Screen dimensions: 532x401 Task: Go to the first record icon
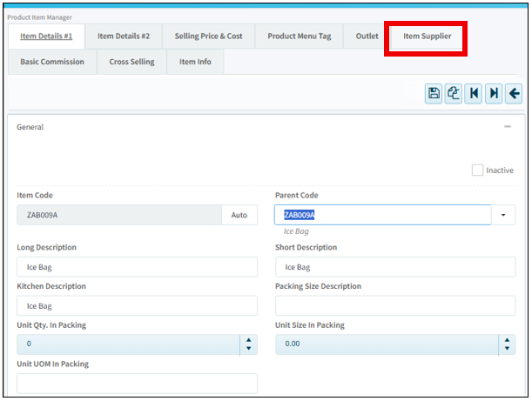[x=474, y=94]
